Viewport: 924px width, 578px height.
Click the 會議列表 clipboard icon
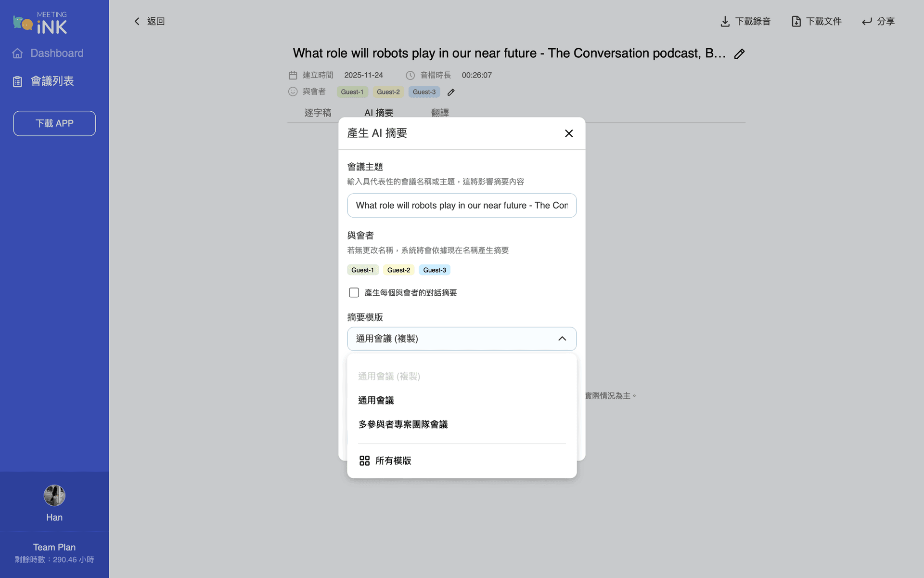click(x=17, y=81)
